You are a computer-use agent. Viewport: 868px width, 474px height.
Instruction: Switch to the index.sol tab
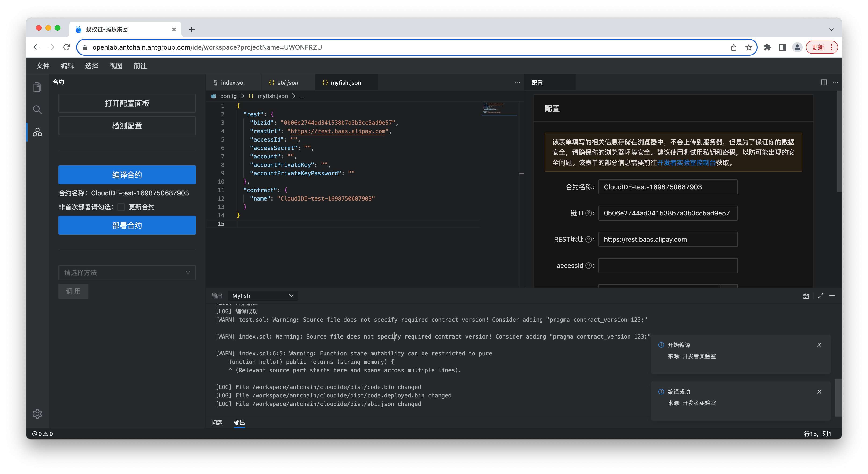tap(232, 82)
